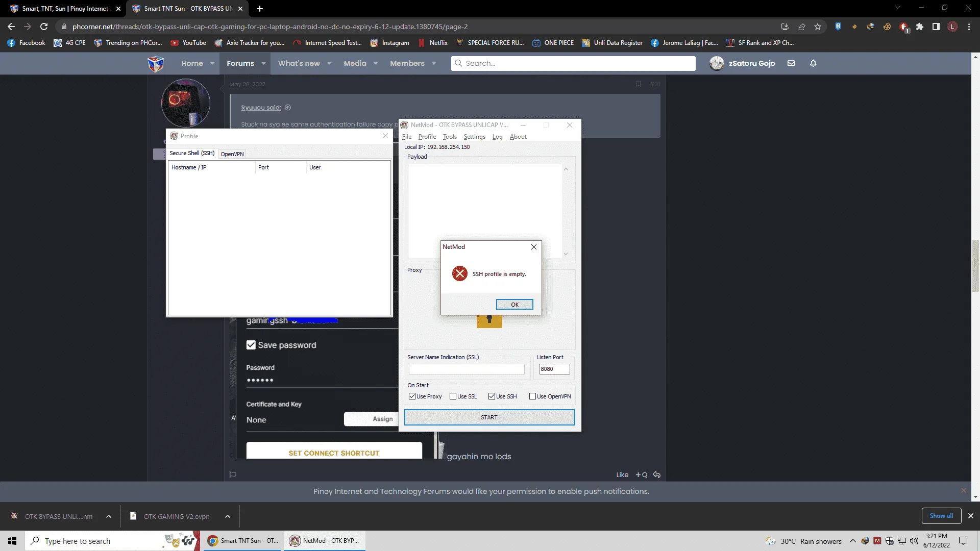Click the +Q multi-quote button

pyautogui.click(x=641, y=475)
